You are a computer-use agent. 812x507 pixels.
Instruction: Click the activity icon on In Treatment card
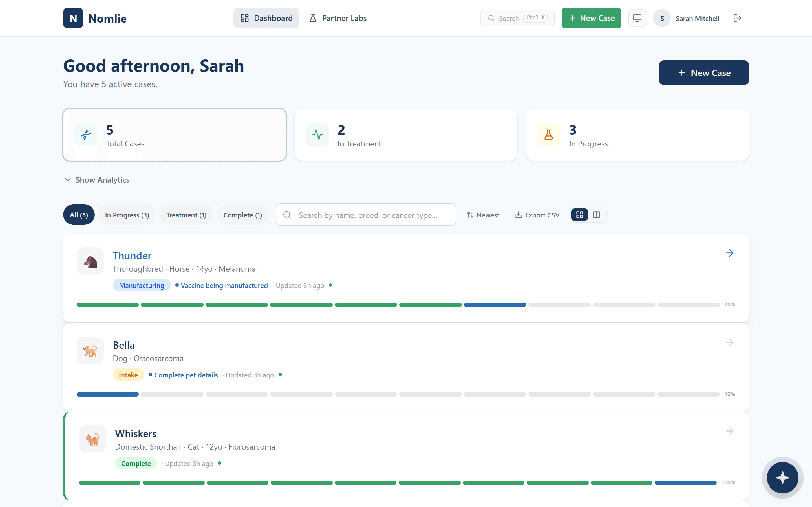(x=317, y=134)
